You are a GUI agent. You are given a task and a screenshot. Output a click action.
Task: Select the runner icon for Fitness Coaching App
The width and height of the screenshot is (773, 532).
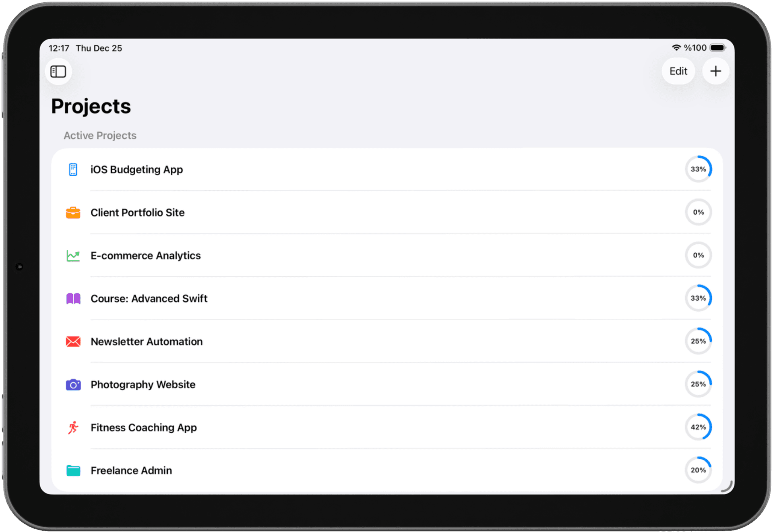(x=73, y=427)
